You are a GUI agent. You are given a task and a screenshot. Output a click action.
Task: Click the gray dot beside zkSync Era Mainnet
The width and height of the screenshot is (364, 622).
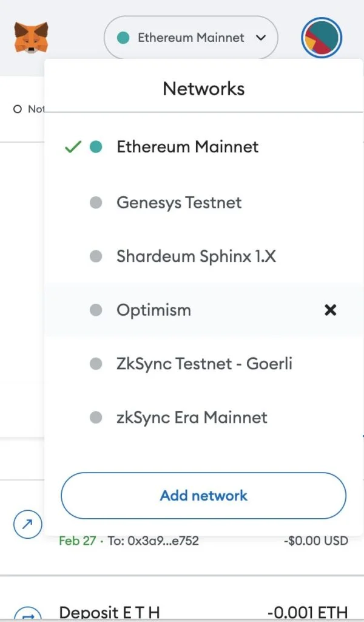point(95,417)
